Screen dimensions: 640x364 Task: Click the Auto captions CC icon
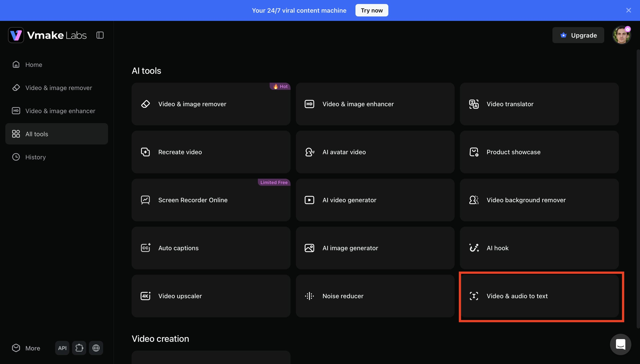[146, 248]
